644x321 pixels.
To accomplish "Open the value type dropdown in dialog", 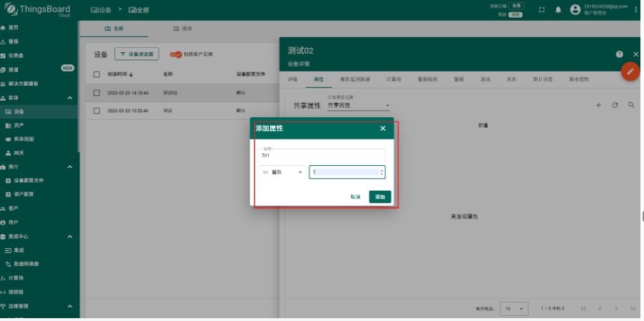I will click(x=282, y=172).
